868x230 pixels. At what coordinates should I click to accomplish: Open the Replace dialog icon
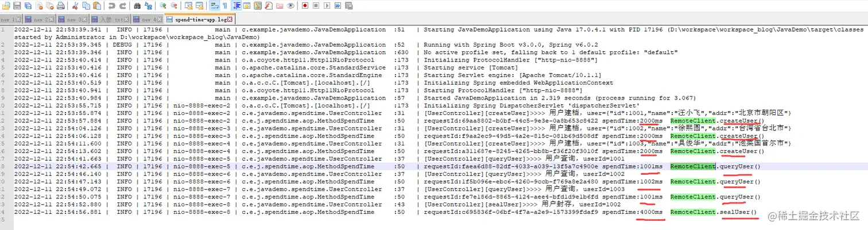[x=148, y=6]
